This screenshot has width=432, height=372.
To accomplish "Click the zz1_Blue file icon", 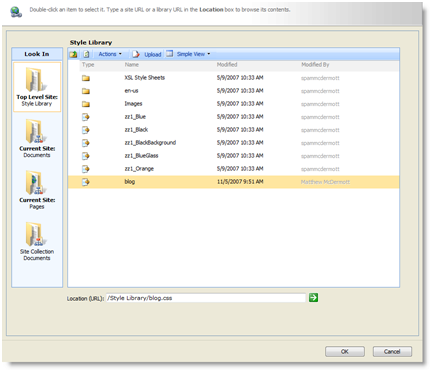I will [86, 117].
